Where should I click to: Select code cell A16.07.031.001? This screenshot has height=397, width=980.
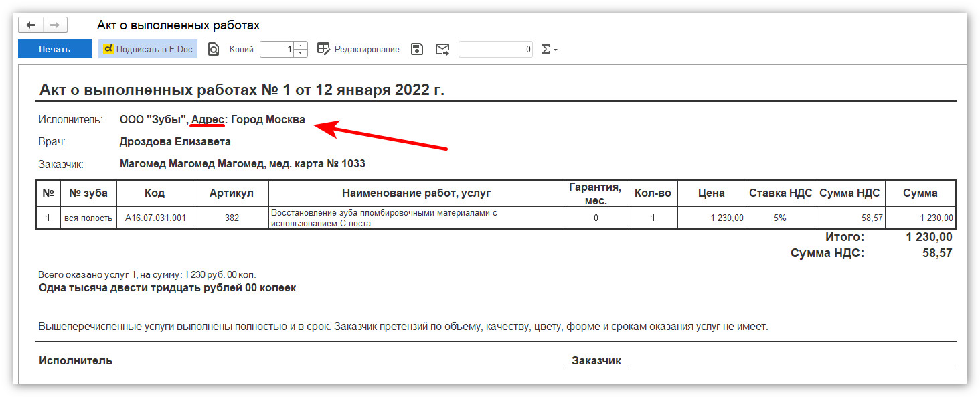(x=155, y=218)
